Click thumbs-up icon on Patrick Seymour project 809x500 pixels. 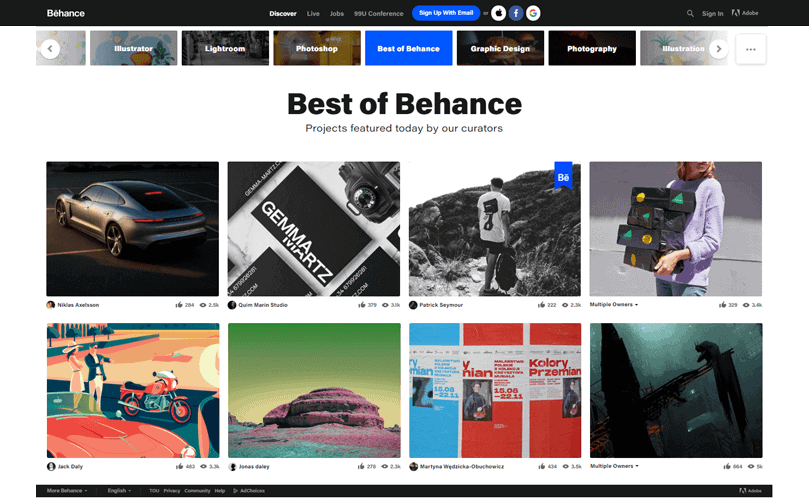pos(541,305)
